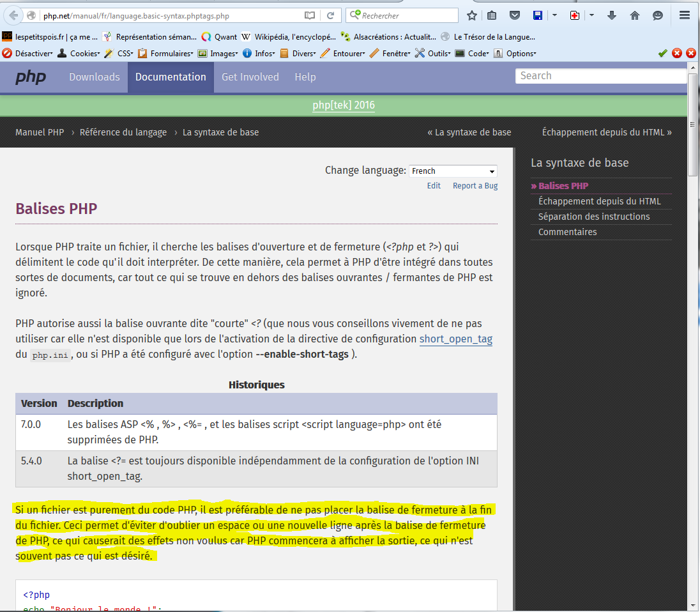
Task: Open the Désactiver developer toolbar menu
Action: pos(29,54)
